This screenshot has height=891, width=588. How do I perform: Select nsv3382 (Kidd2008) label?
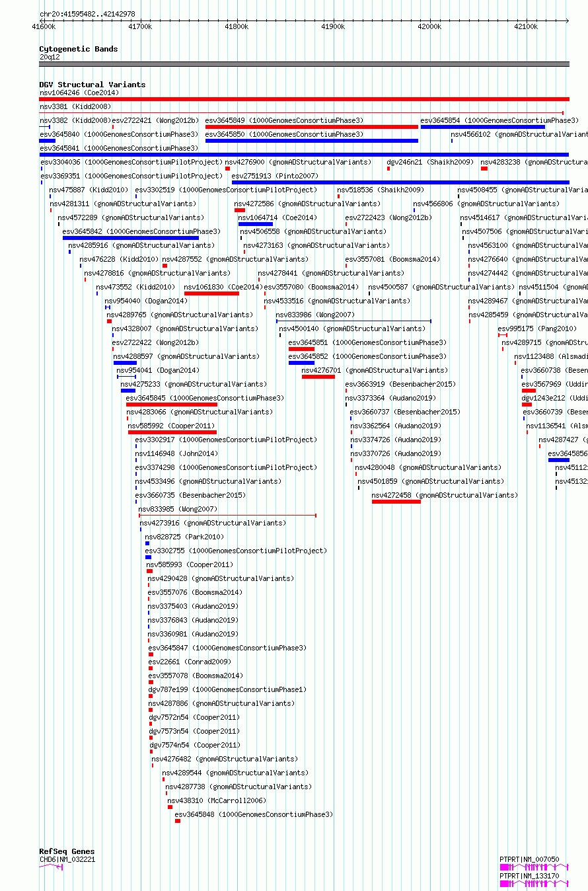(75, 120)
